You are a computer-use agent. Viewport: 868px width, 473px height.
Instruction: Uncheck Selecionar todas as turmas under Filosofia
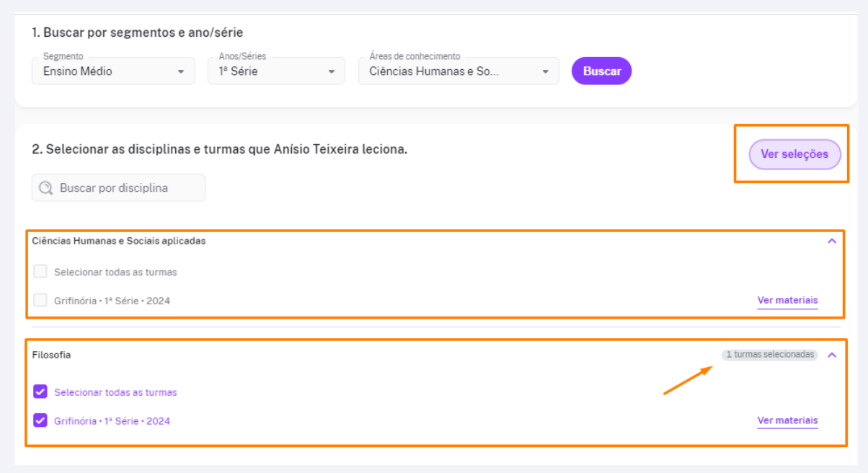(40, 392)
